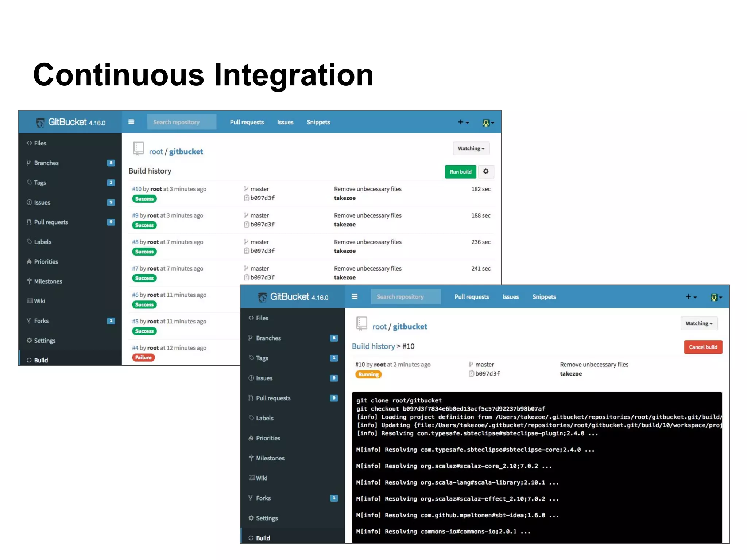Click Pull requests in the back window top bar
Image resolution: width=747 pixels, height=560 pixels.
point(247,122)
